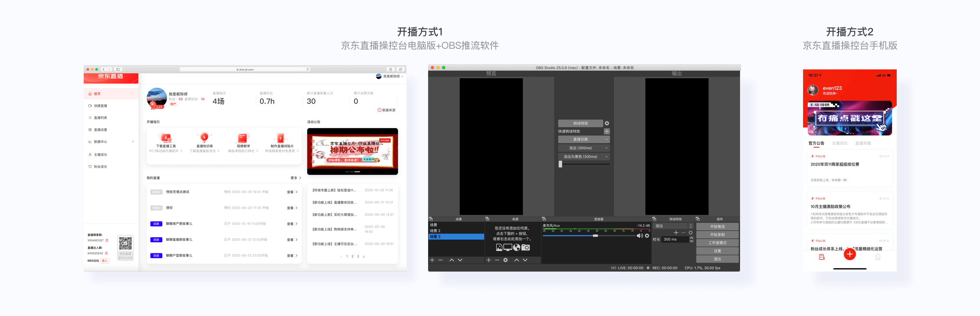980x316 pixels.
Task: Switch to 主播成长 tab on phone
Action: coord(840,143)
